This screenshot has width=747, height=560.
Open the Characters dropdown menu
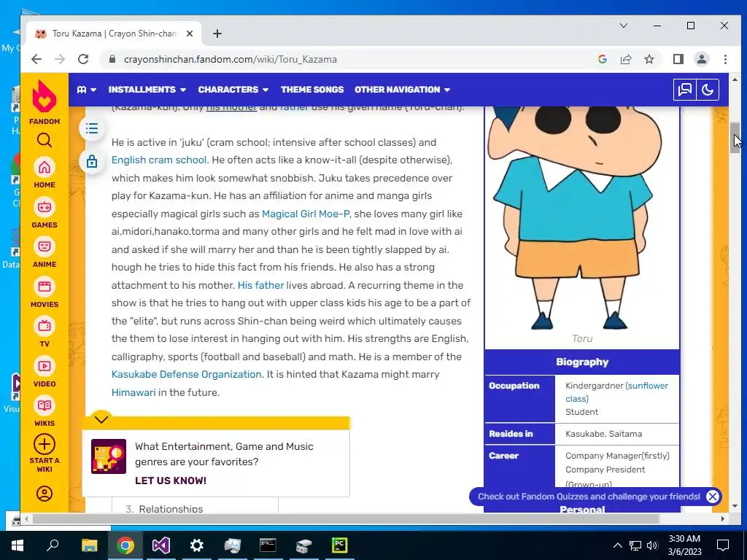(x=233, y=90)
